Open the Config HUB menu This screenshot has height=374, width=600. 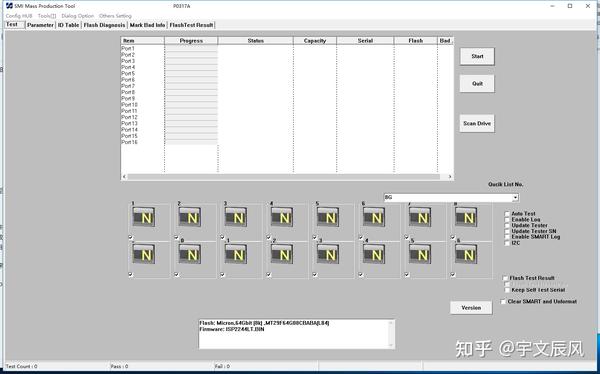coord(19,16)
